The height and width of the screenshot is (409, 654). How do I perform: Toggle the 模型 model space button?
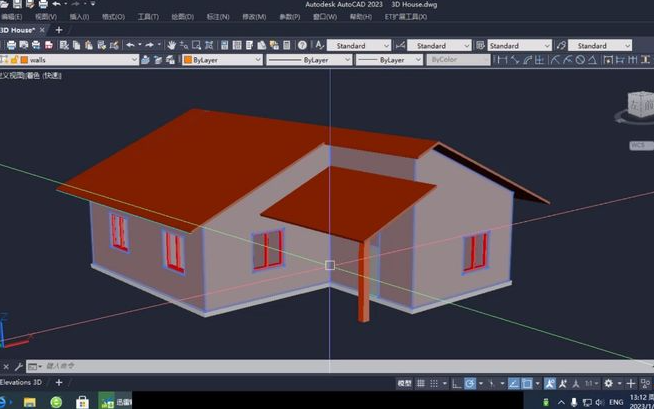[x=404, y=383]
